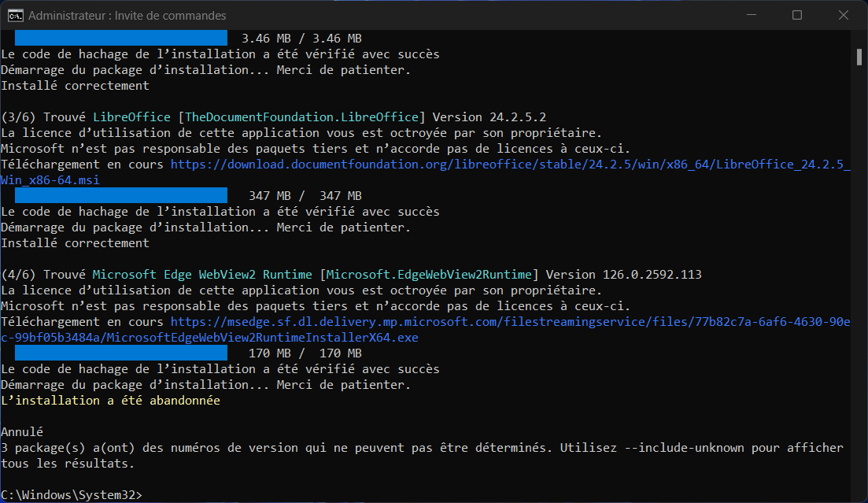Click 'Installé correctement' line below 347 MB

click(x=76, y=243)
